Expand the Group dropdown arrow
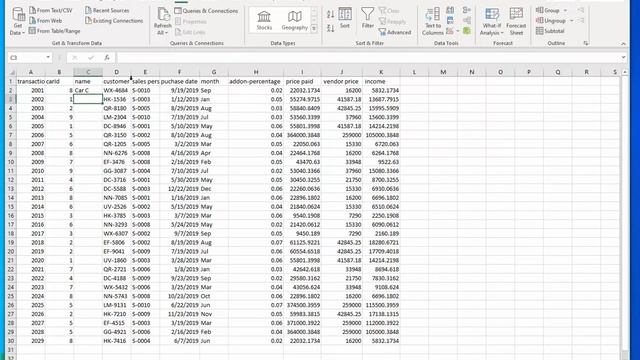 tap(565, 10)
